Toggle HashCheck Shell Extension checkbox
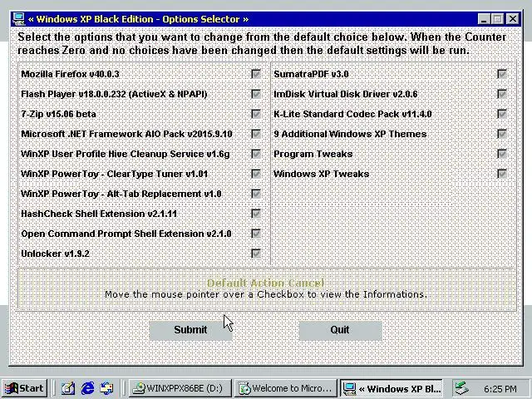The width and height of the screenshot is (532, 399). pos(256,214)
